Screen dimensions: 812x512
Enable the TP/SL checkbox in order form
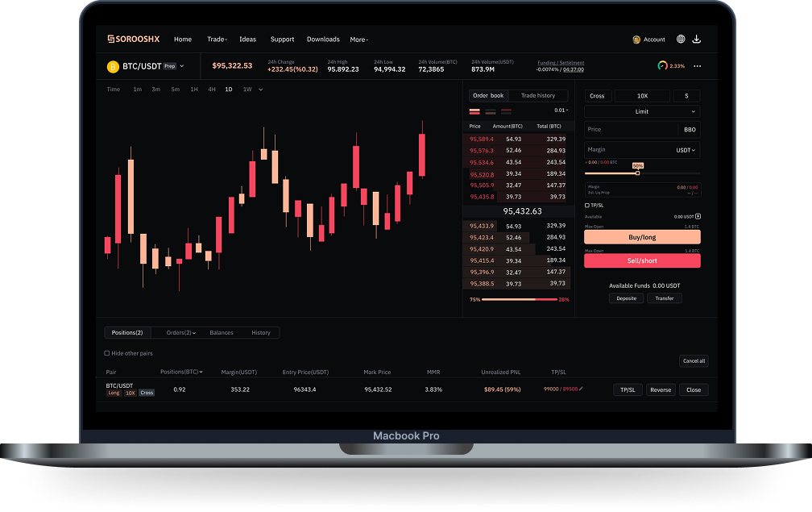pyautogui.click(x=587, y=205)
